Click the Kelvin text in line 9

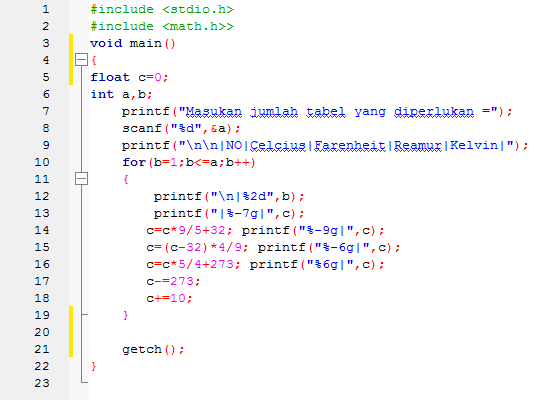[x=474, y=145]
